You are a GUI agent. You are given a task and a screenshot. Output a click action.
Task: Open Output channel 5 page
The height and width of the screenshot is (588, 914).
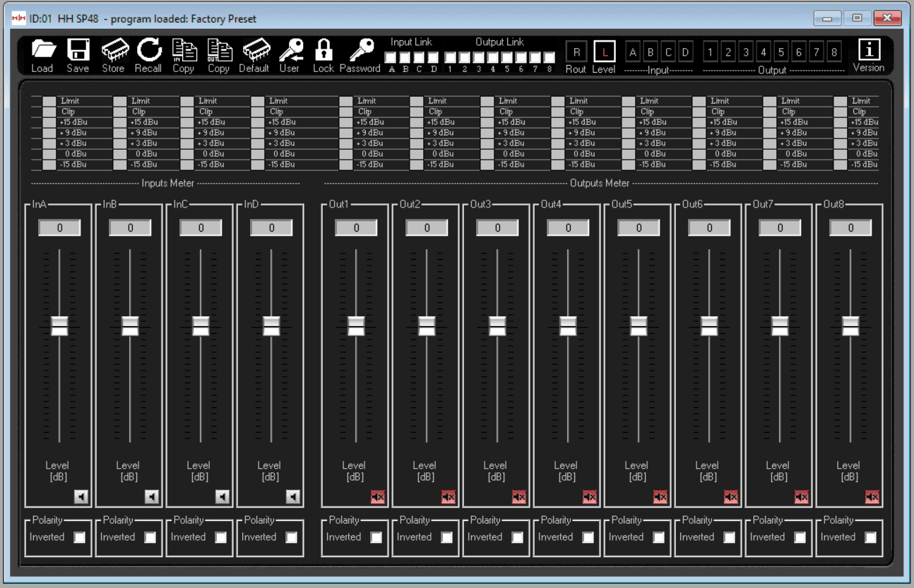781,52
